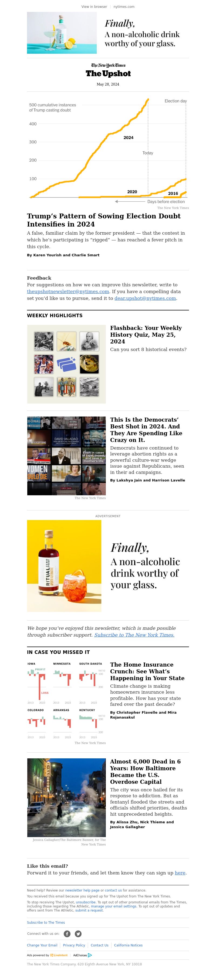Click Subscribe to The New York Times link
The width and height of the screenshot is (216, 980).
point(134,635)
